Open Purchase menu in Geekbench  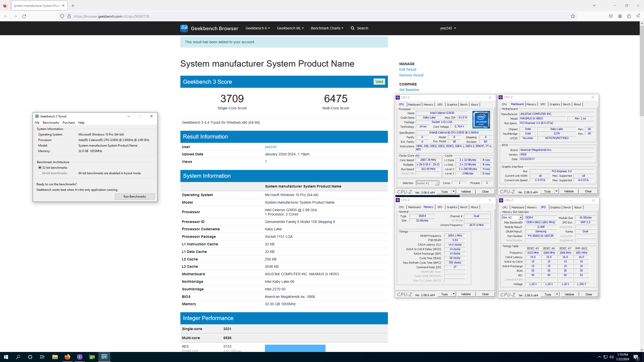(69, 123)
